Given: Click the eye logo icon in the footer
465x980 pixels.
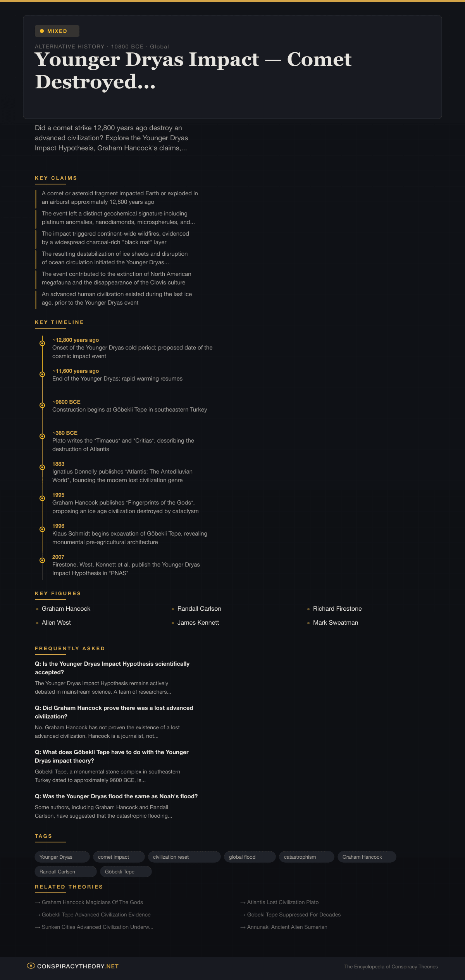Looking at the screenshot, I should click(x=31, y=966).
